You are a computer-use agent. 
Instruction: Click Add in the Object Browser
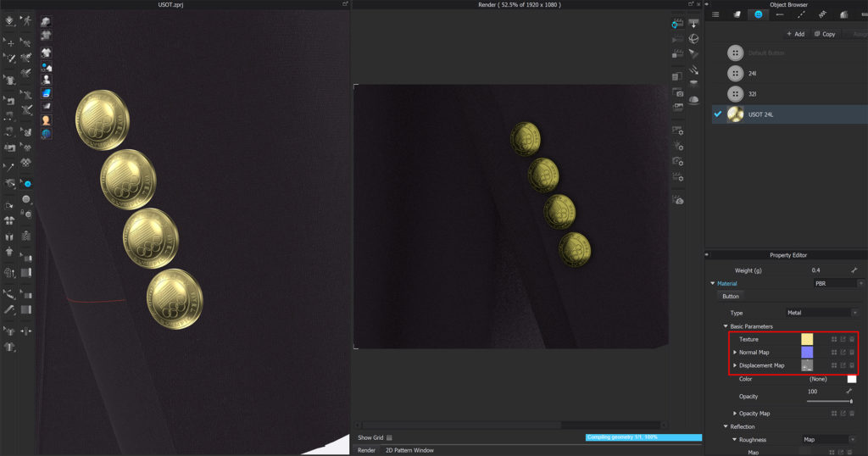[x=795, y=34]
